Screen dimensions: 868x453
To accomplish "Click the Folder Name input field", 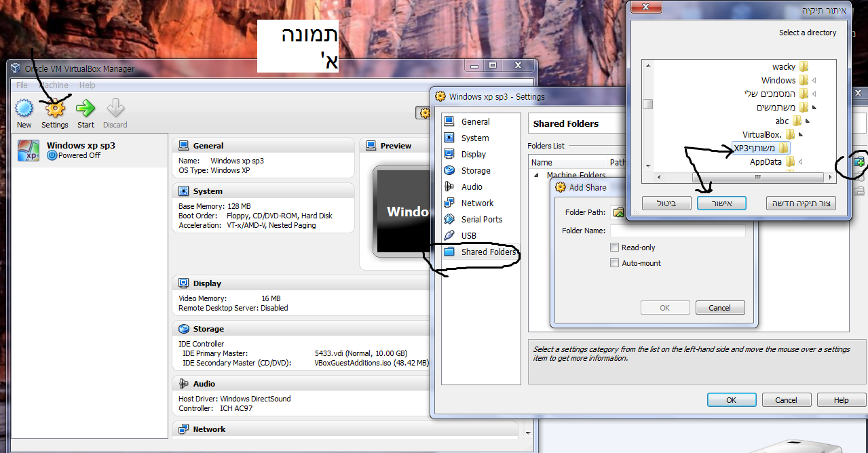I will (678, 231).
